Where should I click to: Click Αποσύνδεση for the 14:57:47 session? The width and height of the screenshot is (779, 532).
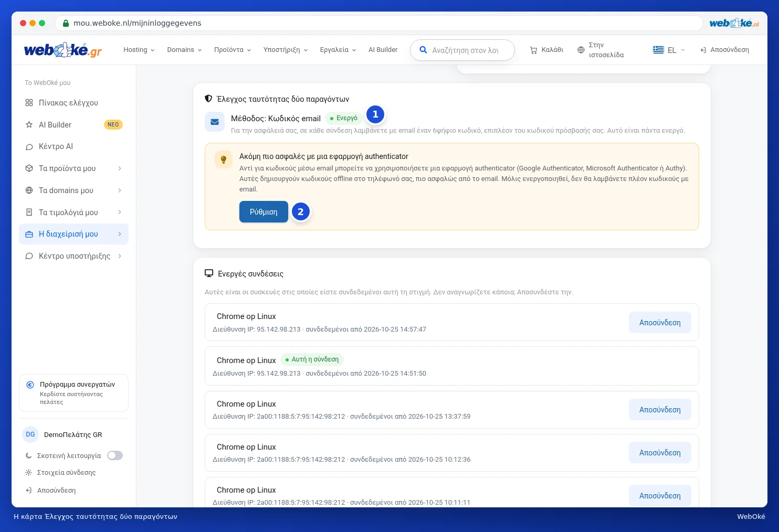tap(660, 323)
